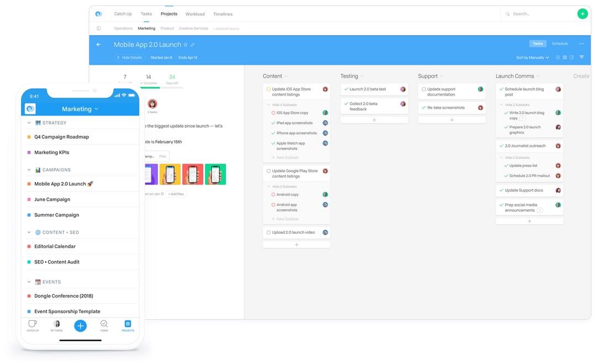Viewport: 599px width, 364px height.
Task: Collapse the STRATEGY section on phone
Action: click(29, 123)
